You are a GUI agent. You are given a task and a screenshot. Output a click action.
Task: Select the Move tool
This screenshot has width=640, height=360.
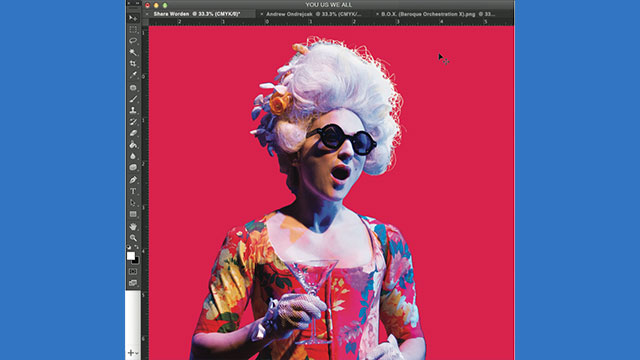pos(133,18)
